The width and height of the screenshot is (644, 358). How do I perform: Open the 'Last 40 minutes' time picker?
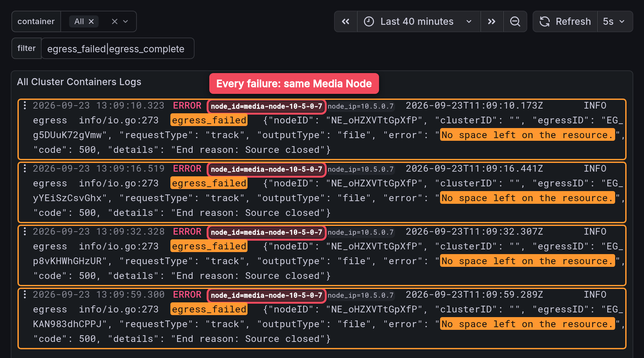[x=419, y=21]
